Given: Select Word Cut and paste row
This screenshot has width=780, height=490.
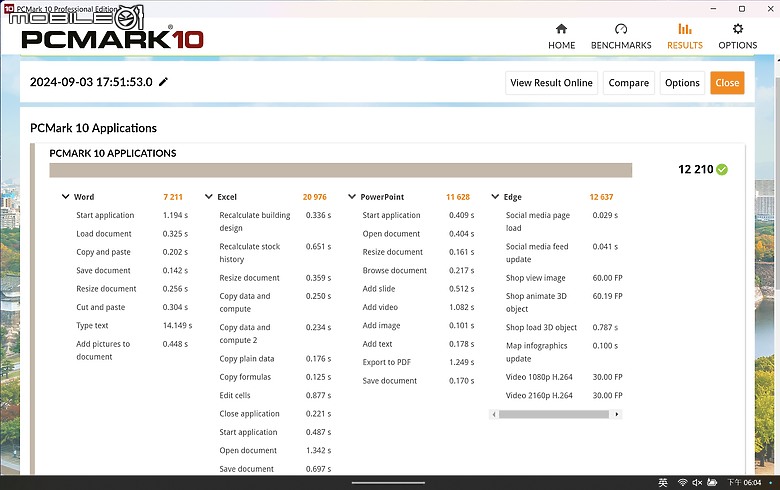Looking at the screenshot, I should 132,307.
